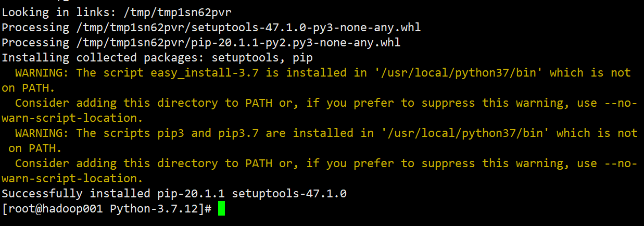Viewport: 644px width, 226px height.
Task: Click the [root@hadoop001 Python-3.7.12]# prompt
Action: pyautogui.click(x=107, y=209)
